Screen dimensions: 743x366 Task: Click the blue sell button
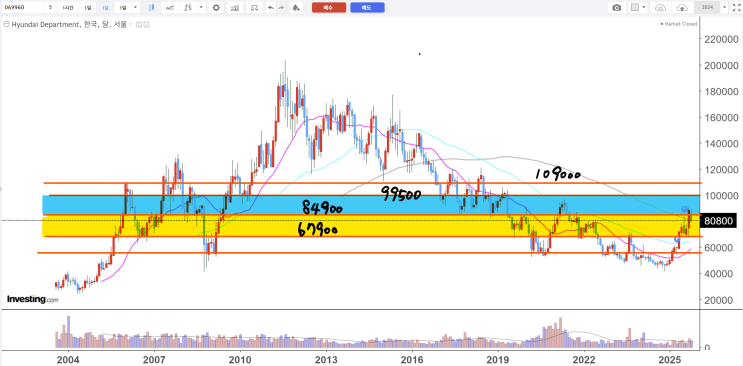(x=367, y=8)
